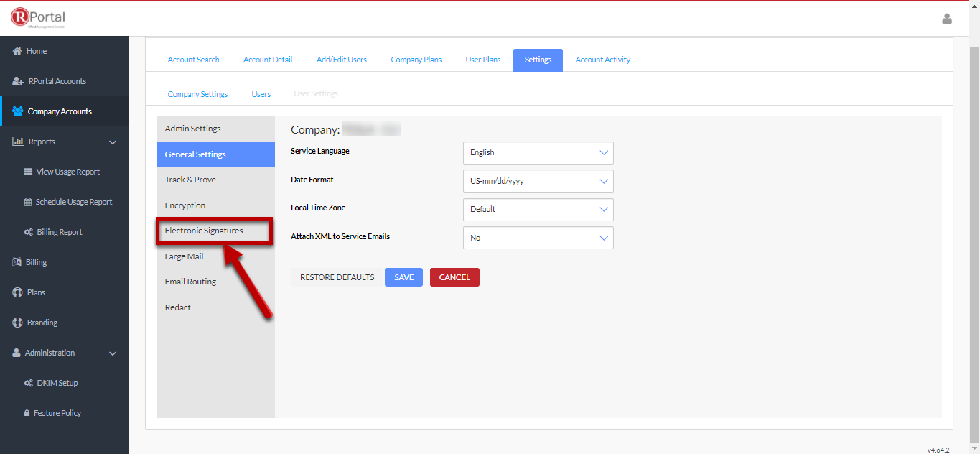This screenshot has width=980, height=454.
Task: Click the Schedule Usage Report calendar icon
Action: [x=28, y=202]
